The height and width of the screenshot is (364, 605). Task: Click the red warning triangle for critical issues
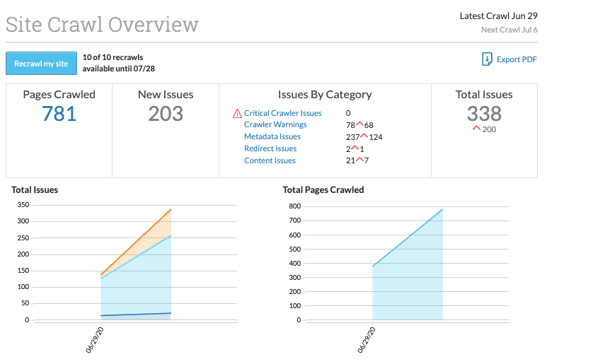coord(237,114)
